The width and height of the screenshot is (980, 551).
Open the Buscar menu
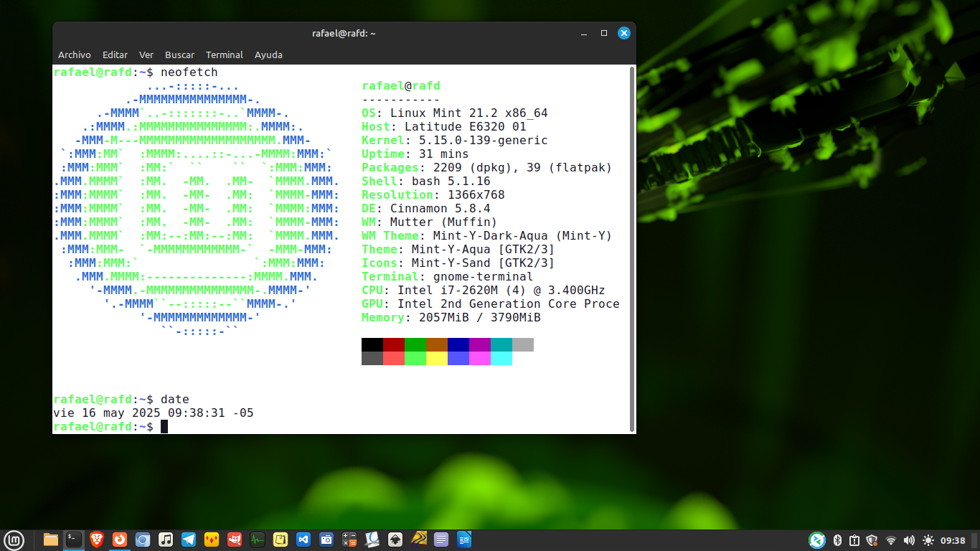[x=179, y=55]
